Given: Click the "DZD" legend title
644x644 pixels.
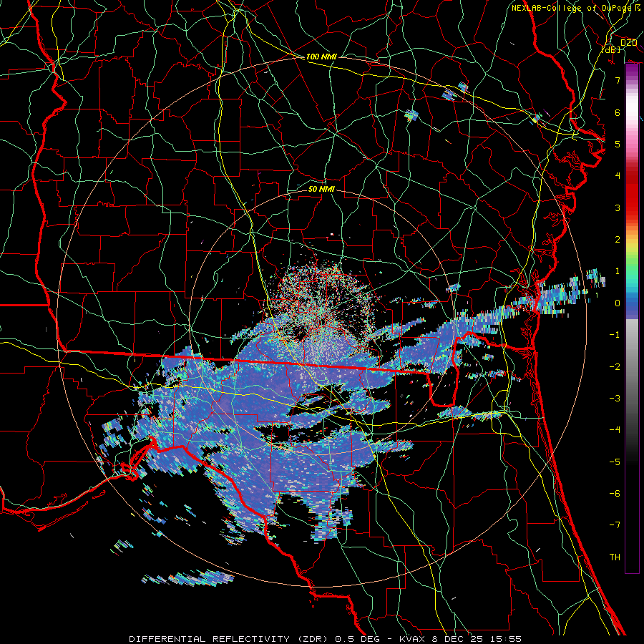Looking at the screenshot, I should (x=628, y=43).
